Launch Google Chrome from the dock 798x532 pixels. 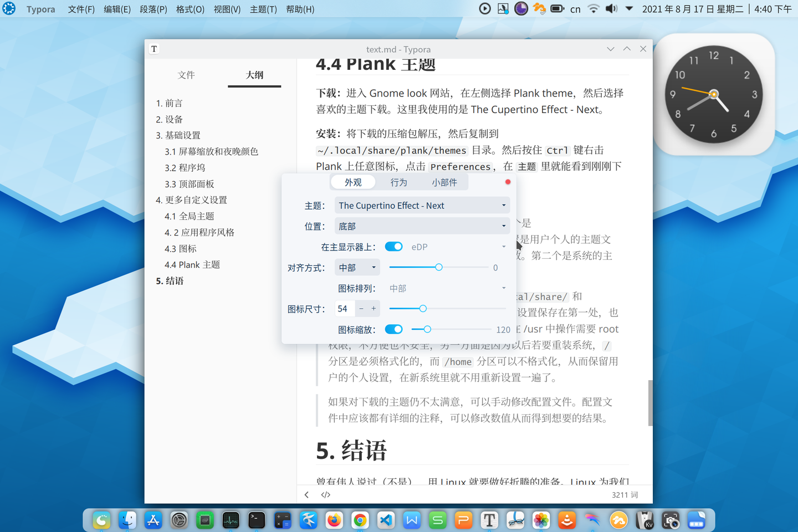pyautogui.click(x=360, y=520)
